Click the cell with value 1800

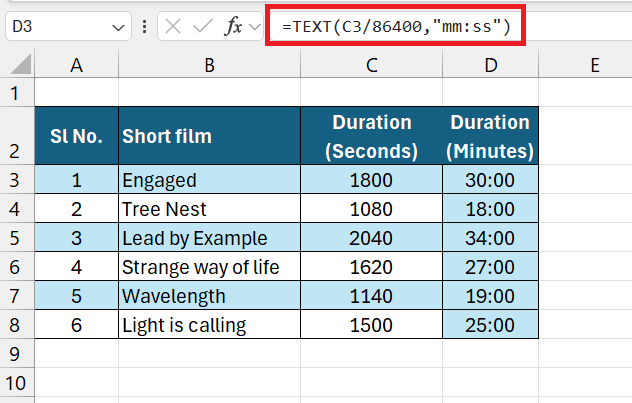coord(371,180)
